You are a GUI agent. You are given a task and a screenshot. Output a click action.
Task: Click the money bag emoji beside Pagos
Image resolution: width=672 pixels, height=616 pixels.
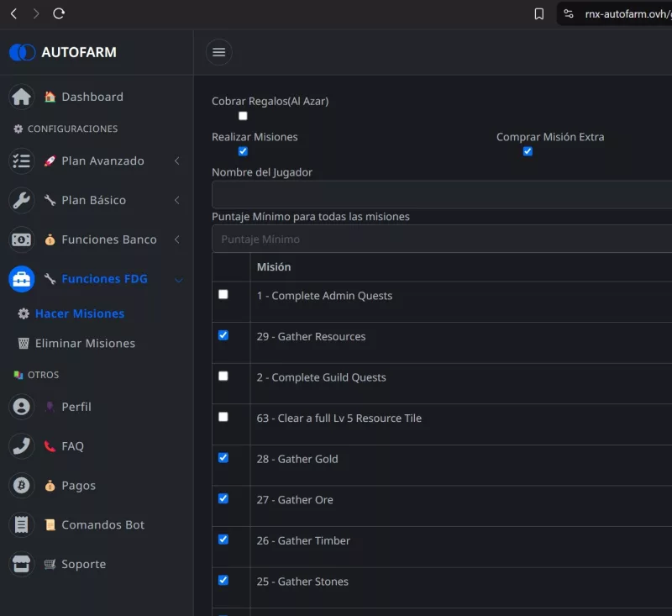tap(50, 486)
